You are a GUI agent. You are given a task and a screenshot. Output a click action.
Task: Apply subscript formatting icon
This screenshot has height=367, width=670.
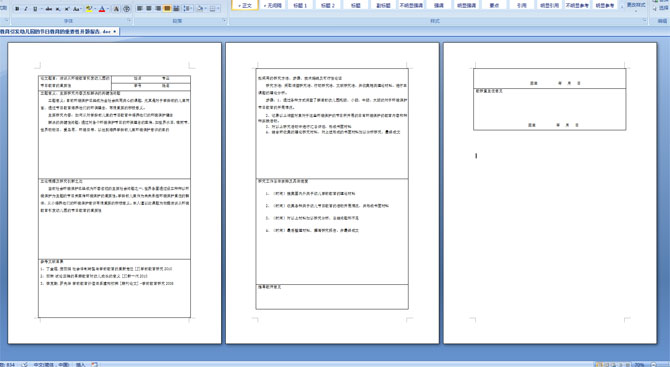[58, 9]
